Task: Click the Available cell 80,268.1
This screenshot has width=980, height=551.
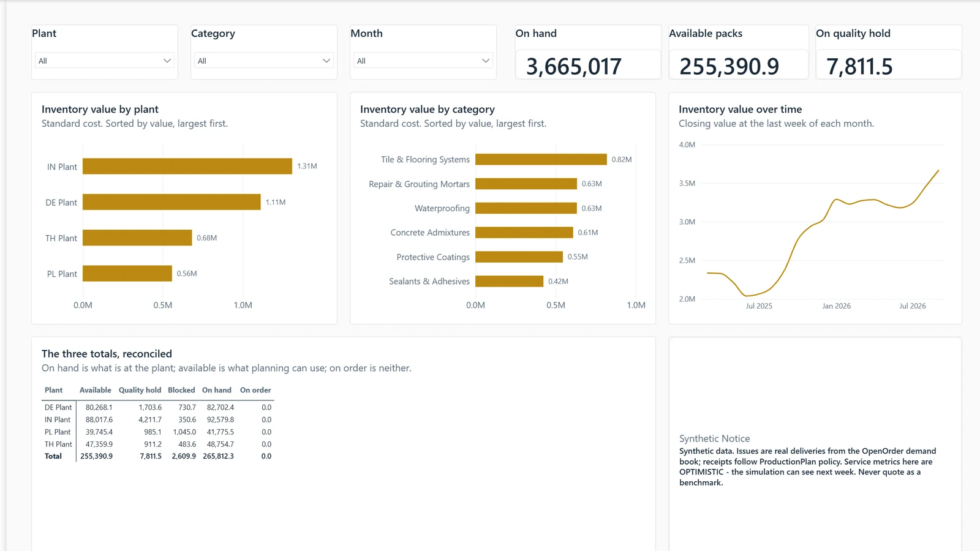Action: (99, 407)
